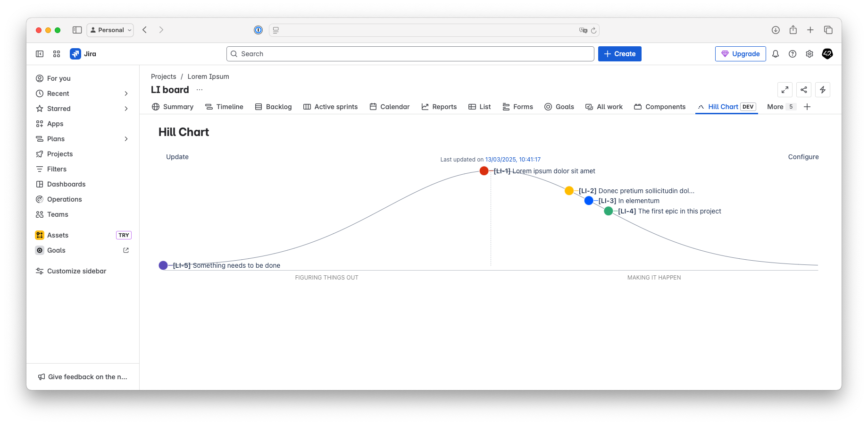Viewport: 868px width, 425px height.
Task: Open Jira settings gear icon
Action: coord(810,54)
